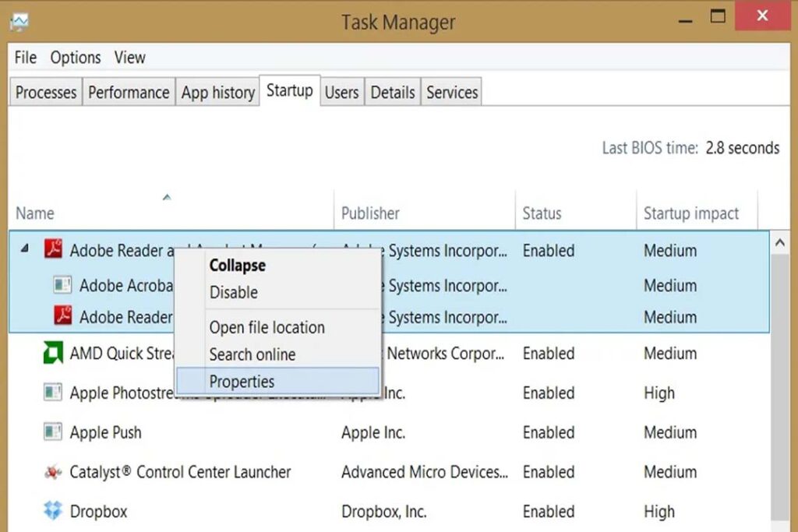Switch to the Performance tab
Image resolution: width=798 pixels, height=532 pixels.
pyautogui.click(x=129, y=92)
